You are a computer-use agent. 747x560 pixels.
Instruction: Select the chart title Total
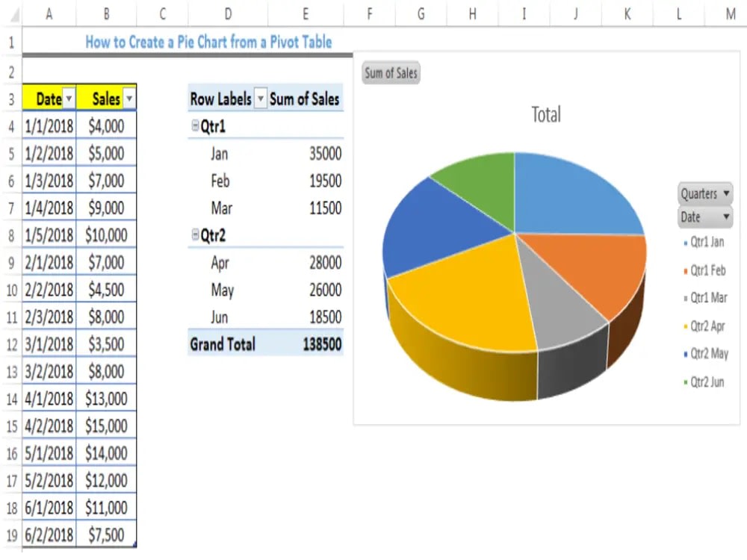pos(545,114)
